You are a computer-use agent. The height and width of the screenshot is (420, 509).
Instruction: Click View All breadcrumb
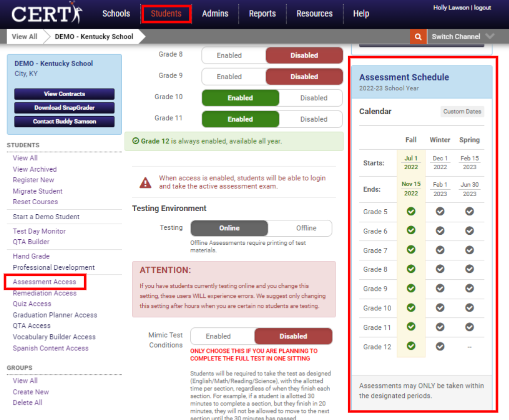point(25,37)
